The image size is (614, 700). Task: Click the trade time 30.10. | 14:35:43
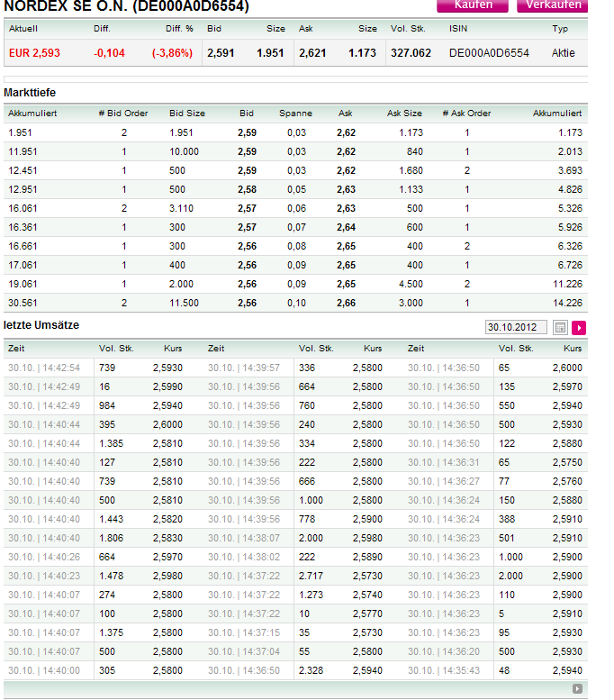tap(444, 670)
